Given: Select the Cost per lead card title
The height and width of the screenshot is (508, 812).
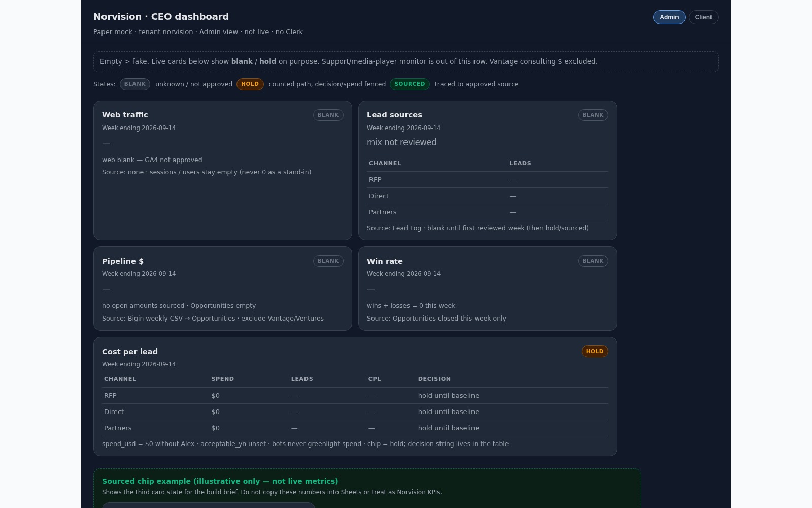Looking at the screenshot, I should pyautogui.click(x=130, y=352).
